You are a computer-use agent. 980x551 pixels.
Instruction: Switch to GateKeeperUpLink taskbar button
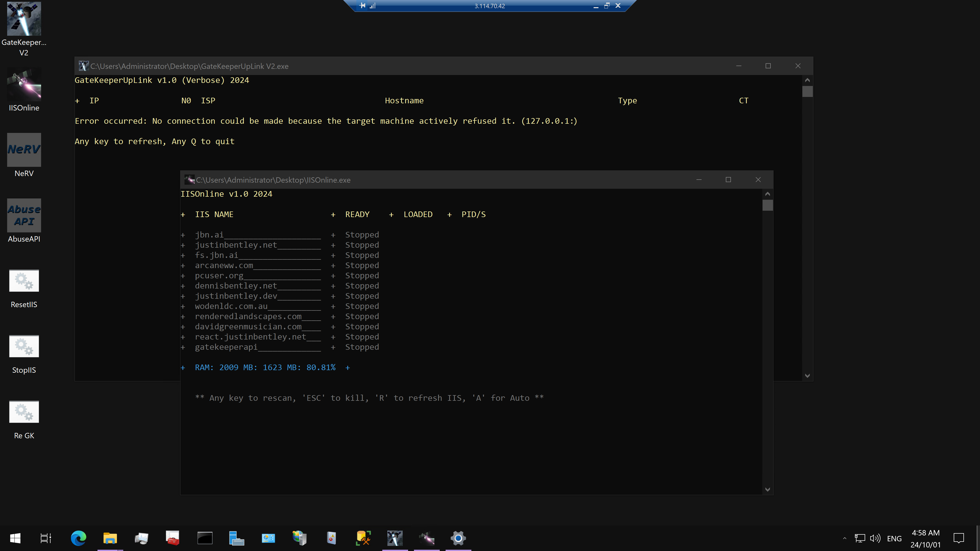click(x=395, y=538)
